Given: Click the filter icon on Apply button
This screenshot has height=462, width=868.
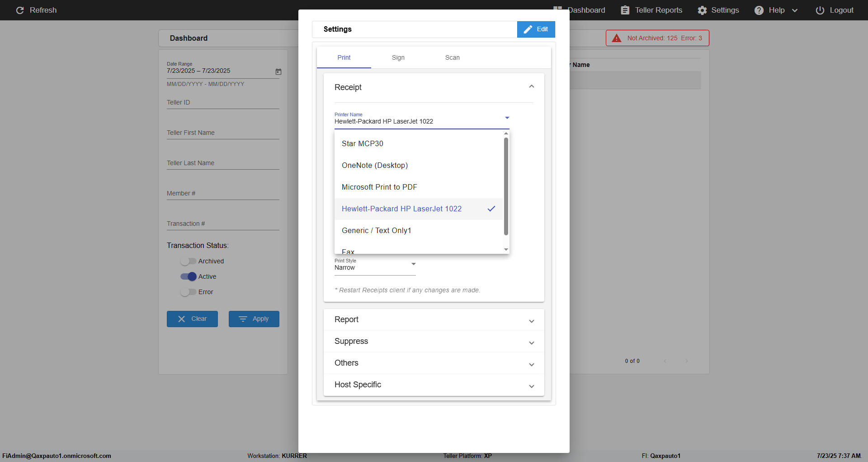Looking at the screenshot, I should pos(243,319).
